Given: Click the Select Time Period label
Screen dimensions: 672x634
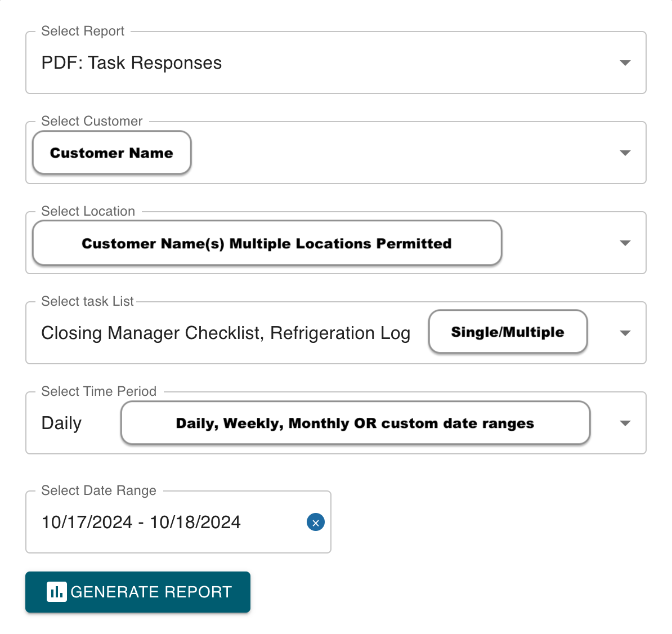Looking at the screenshot, I should (98, 391).
